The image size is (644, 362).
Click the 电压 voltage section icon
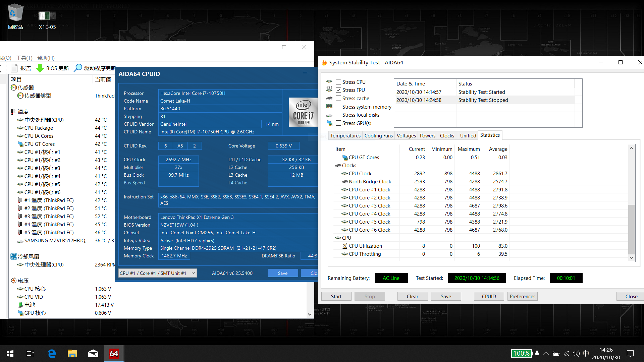click(x=14, y=281)
